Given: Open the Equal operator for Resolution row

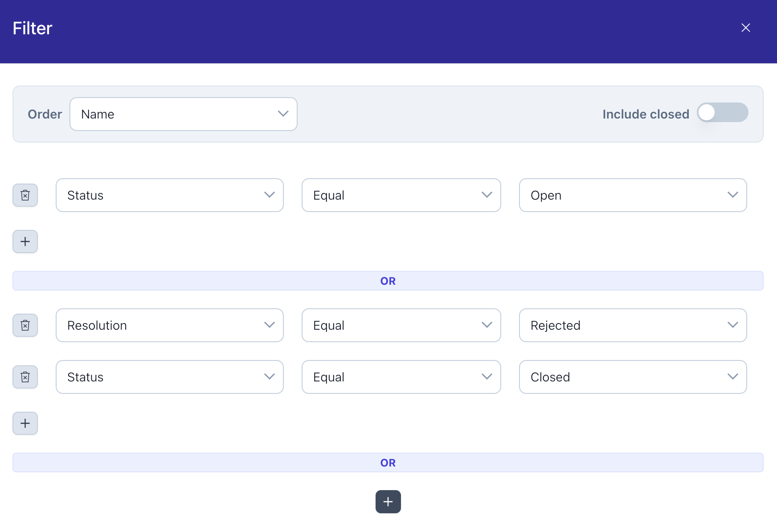Looking at the screenshot, I should pos(401,325).
